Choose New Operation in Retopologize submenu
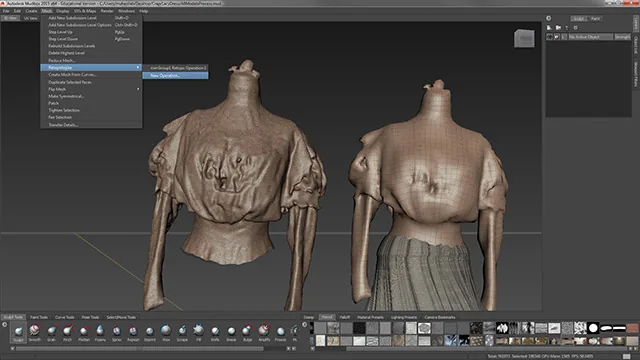This screenshot has height=360, width=640. tap(176, 76)
